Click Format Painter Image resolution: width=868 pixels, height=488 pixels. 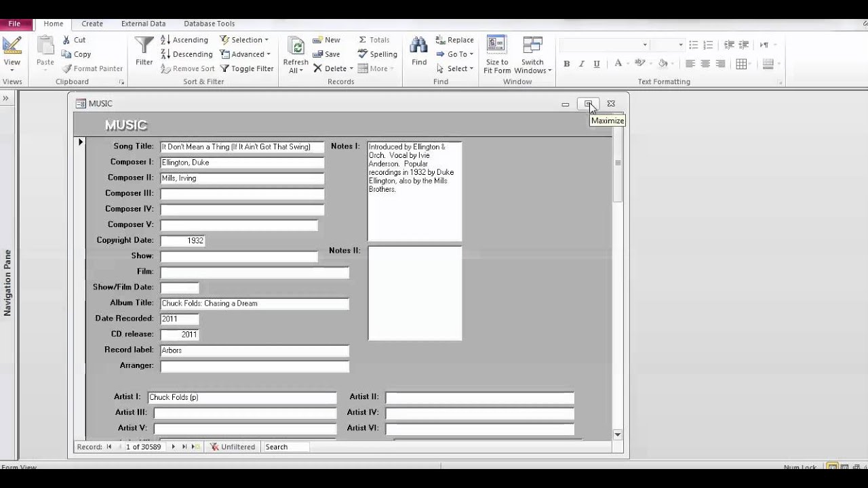[x=92, y=68]
